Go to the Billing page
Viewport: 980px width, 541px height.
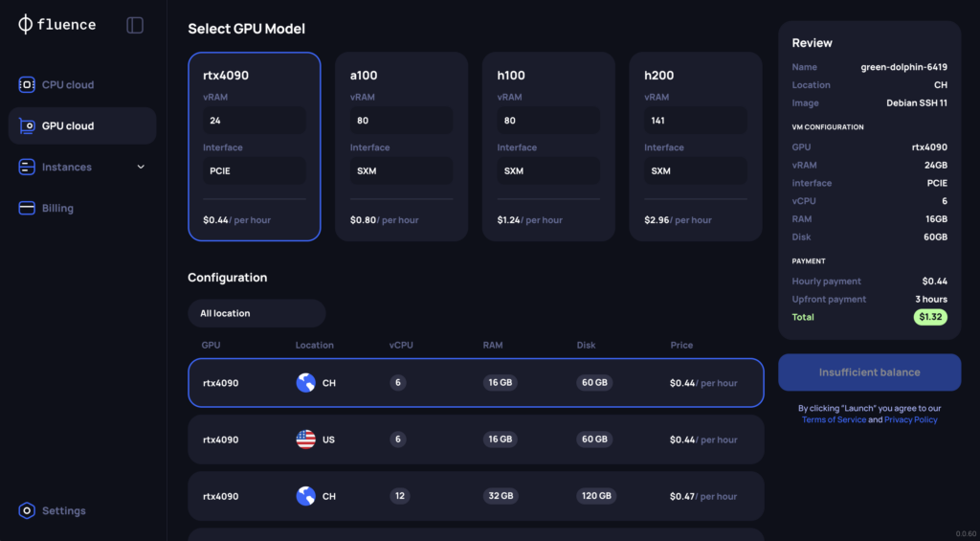[57, 209]
